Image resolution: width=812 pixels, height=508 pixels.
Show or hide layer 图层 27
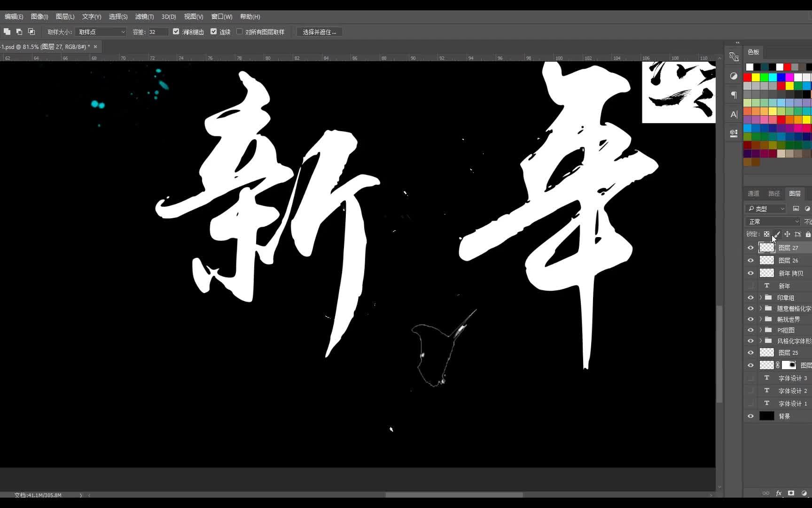pyautogui.click(x=750, y=247)
